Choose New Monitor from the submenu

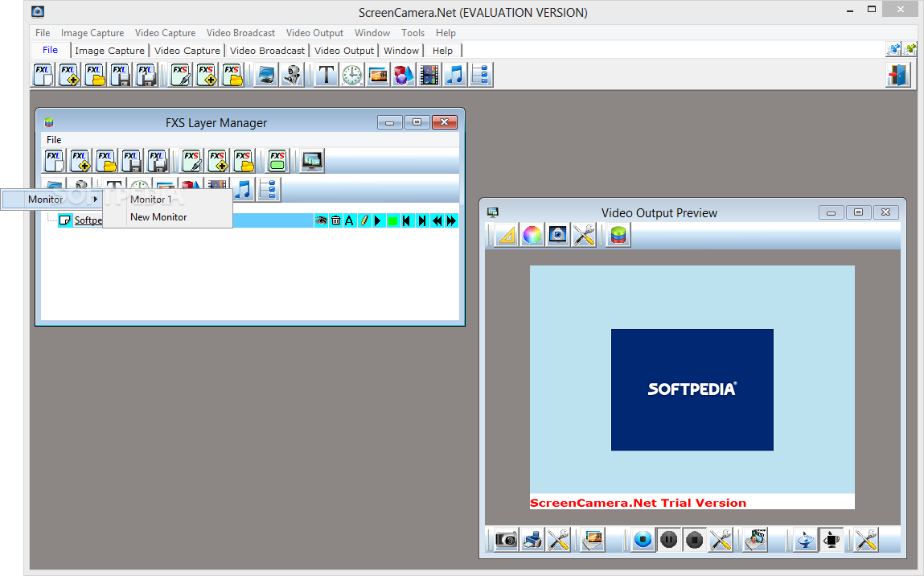pos(158,217)
